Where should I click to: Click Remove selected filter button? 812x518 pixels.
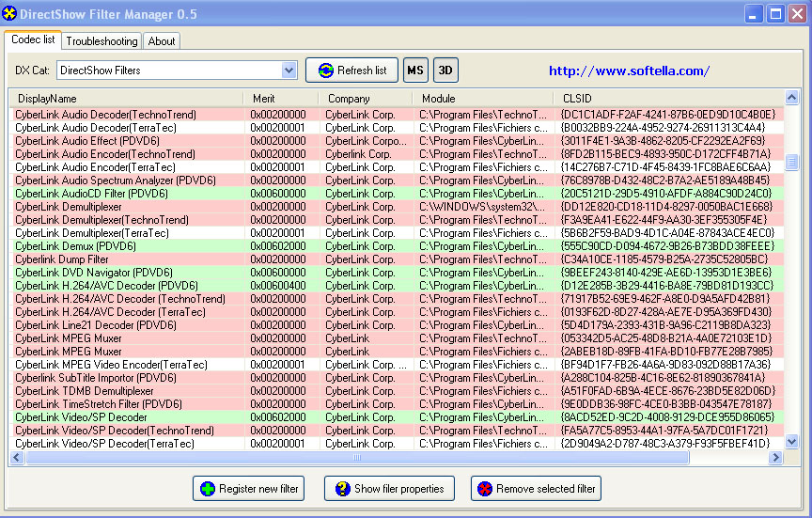coord(536,489)
